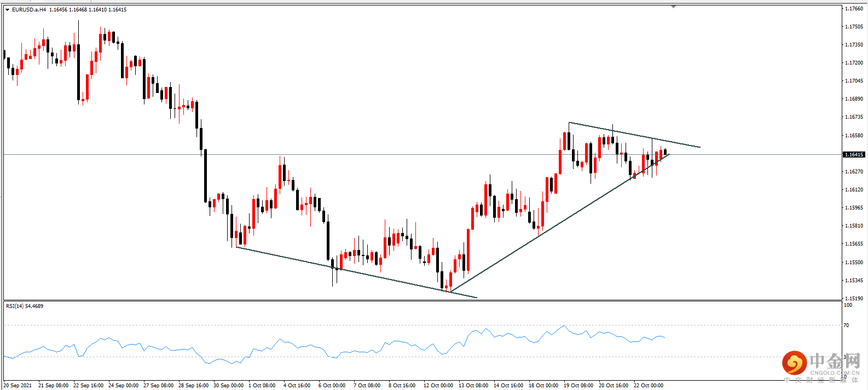Click the 14 Oct 16:00 time label

coord(508,385)
